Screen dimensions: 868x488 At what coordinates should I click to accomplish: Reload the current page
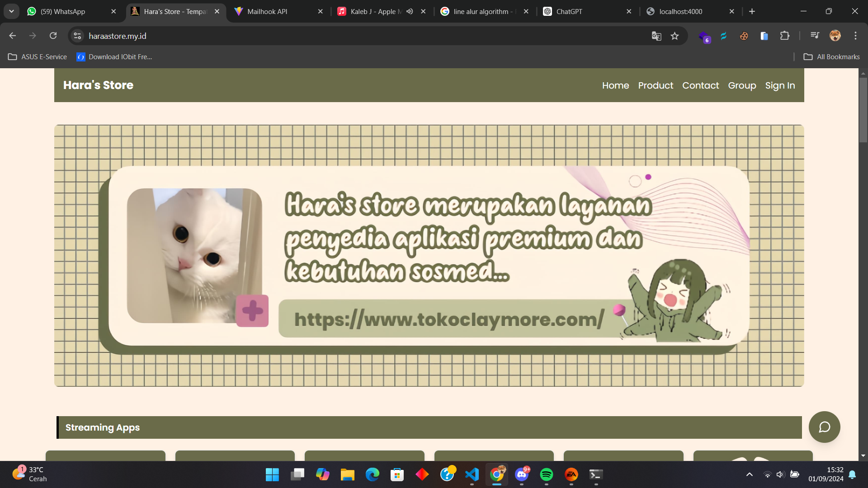(x=53, y=36)
